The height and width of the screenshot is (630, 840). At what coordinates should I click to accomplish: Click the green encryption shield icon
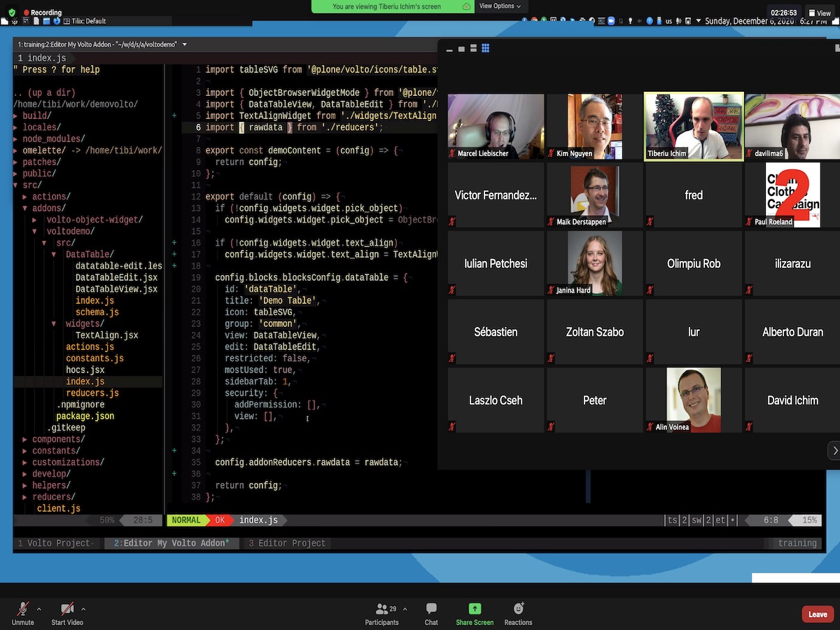point(12,12)
